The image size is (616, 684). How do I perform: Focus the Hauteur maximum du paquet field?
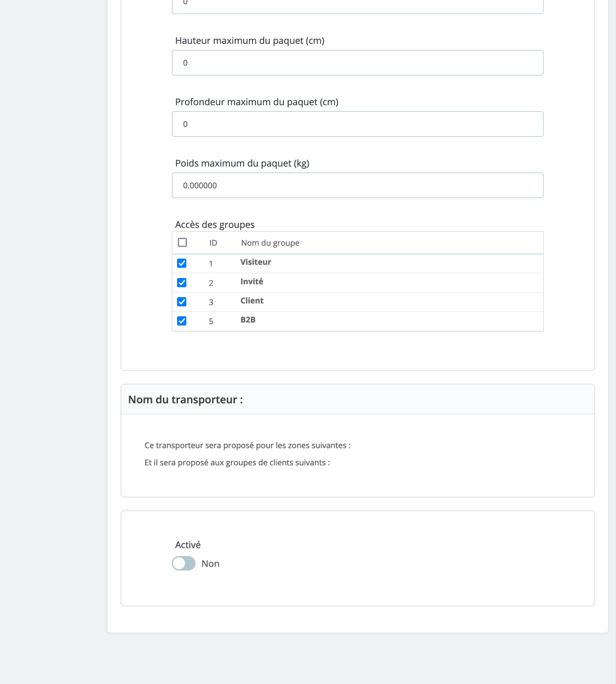pyautogui.click(x=357, y=63)
